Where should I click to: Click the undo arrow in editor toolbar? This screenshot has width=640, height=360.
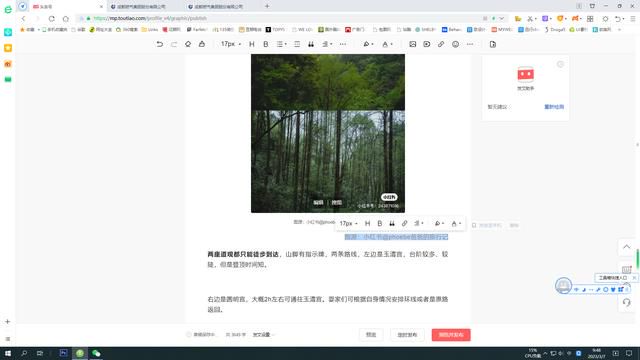pos(160,44)
